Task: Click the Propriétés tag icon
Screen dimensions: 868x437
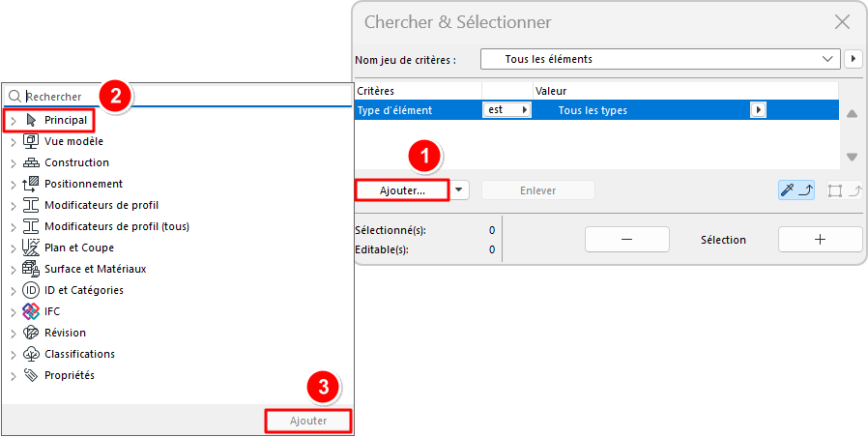Action: pos(30,375)
